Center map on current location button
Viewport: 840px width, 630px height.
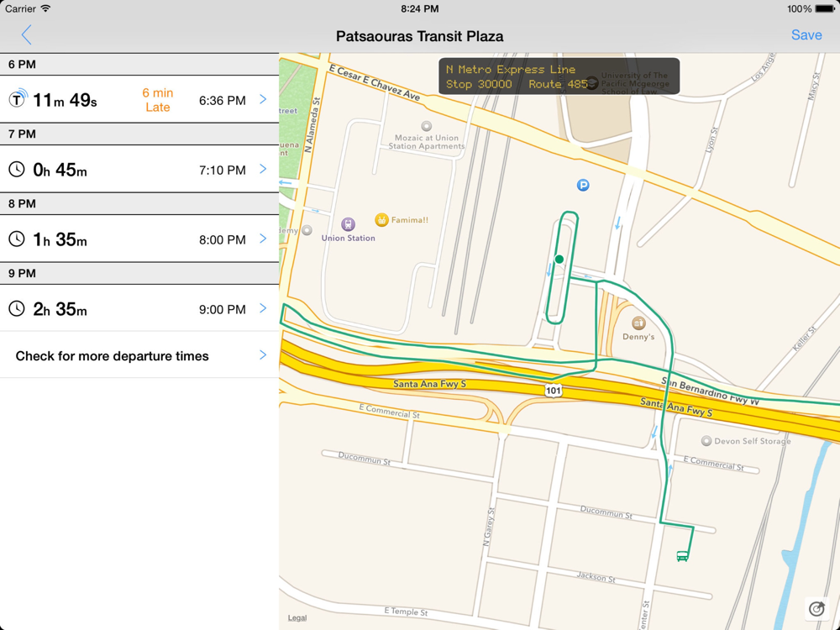point(817,608)
